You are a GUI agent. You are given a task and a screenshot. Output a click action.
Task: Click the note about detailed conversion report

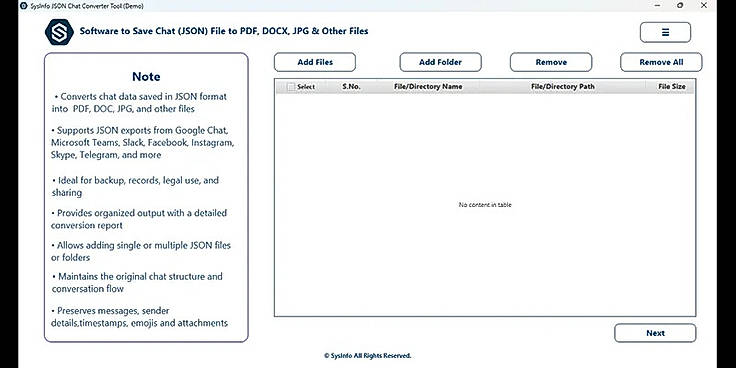tap(139, 219)
